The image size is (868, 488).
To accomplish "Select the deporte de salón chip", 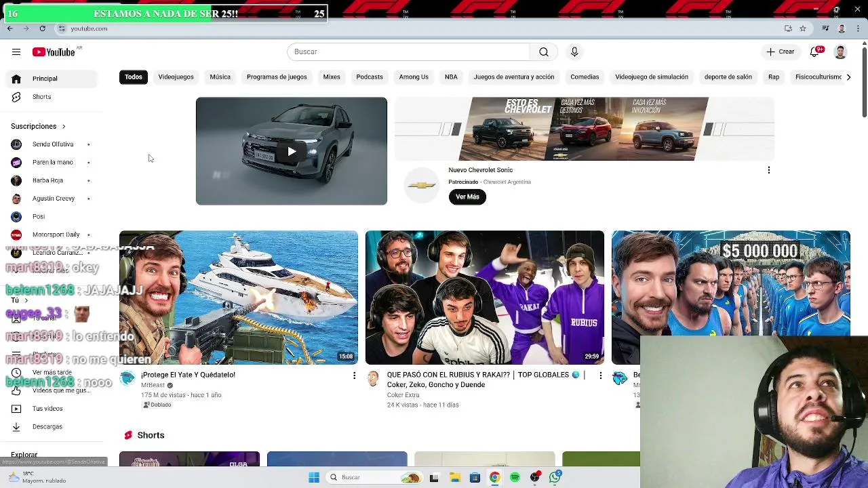I will click(x=728, y=77).
